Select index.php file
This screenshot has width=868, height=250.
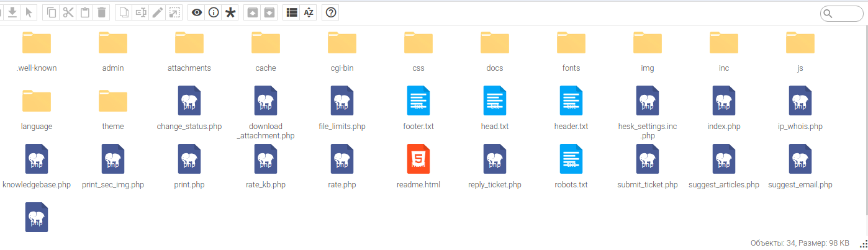point(724,109)
